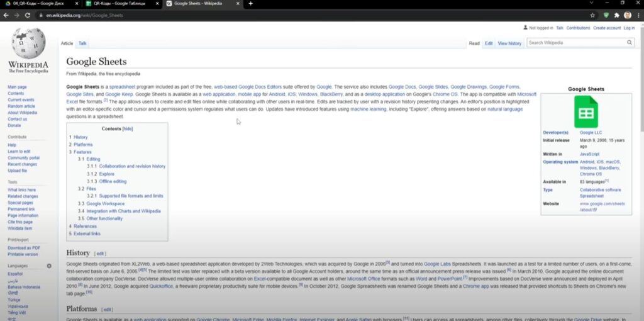Click edit link beside History heading
Image resolution: width=644 pixels, height=321 pixels.
101,254
